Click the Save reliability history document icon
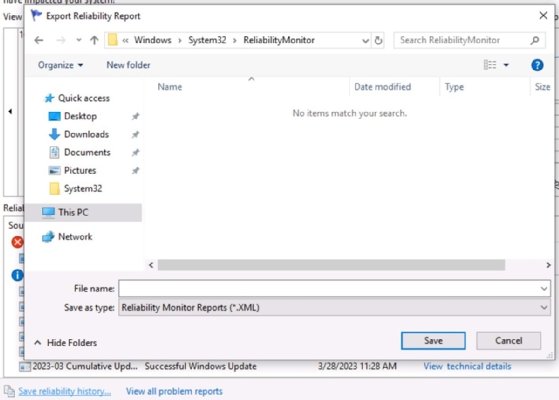The height and width of the screenshot is (400, 559). (x=9, y=391)
